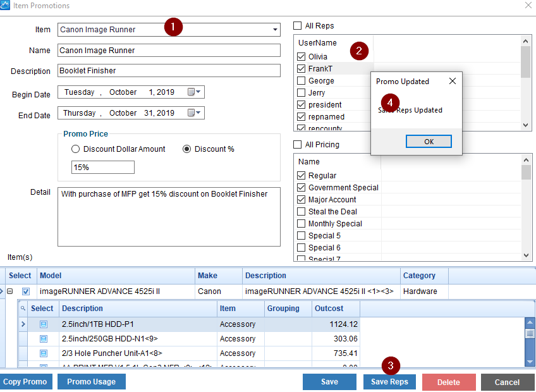Viewport: 536px width, 392px height.
Task: Check the Jerry sales rep checkbox
Action: 301,93
